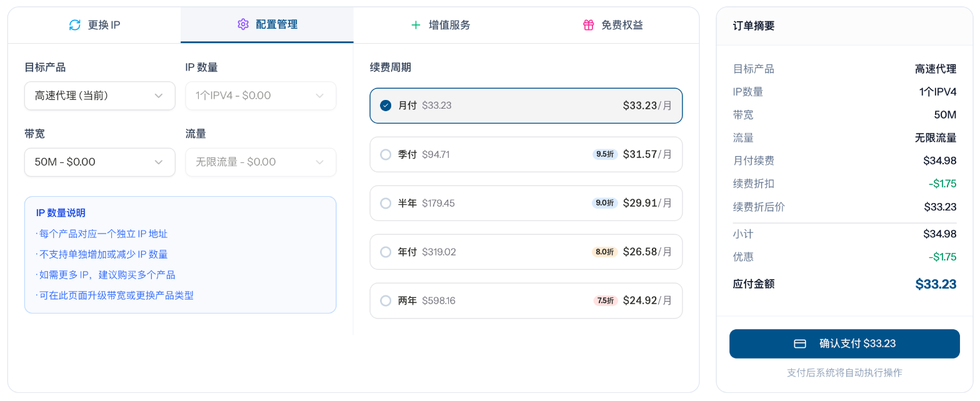Viewport: 980px width, 401px height.
Task: Click the $31.57/月 price
Action: 647,154
